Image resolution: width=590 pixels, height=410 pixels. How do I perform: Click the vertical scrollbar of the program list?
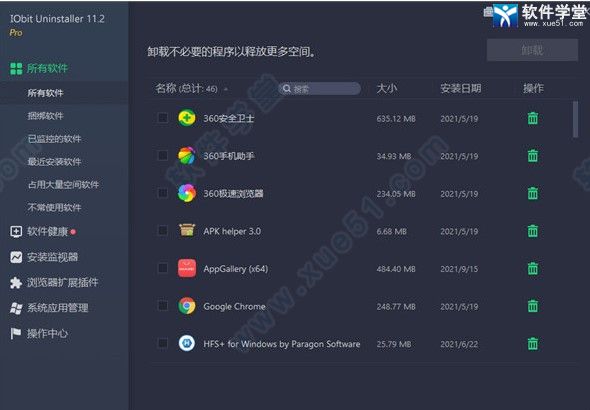tap(575, 119)
